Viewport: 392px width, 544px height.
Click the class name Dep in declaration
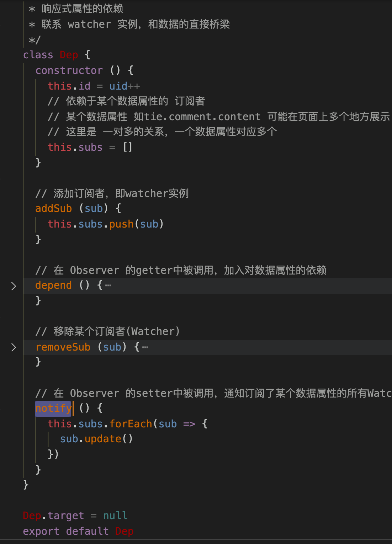(x=69, y=55)
